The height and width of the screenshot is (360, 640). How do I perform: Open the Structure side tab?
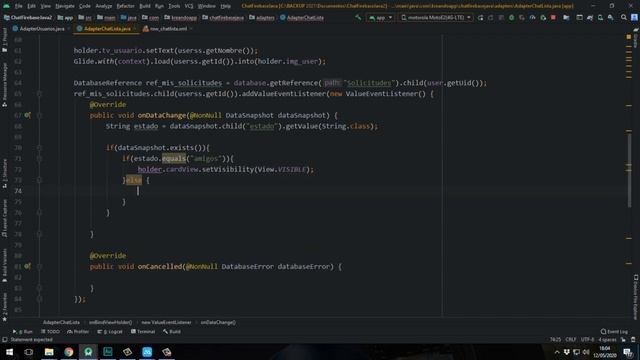(x=4, y=173)
